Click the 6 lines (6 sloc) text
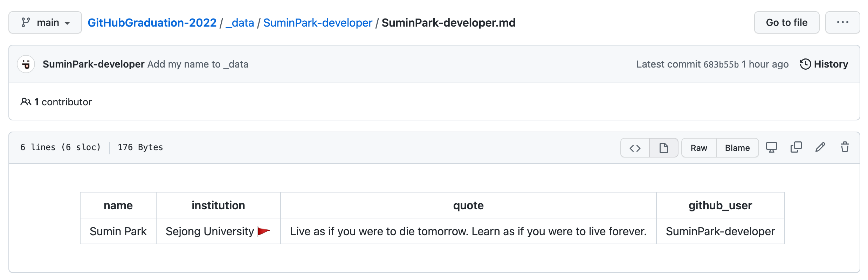 tap(61, 147)
